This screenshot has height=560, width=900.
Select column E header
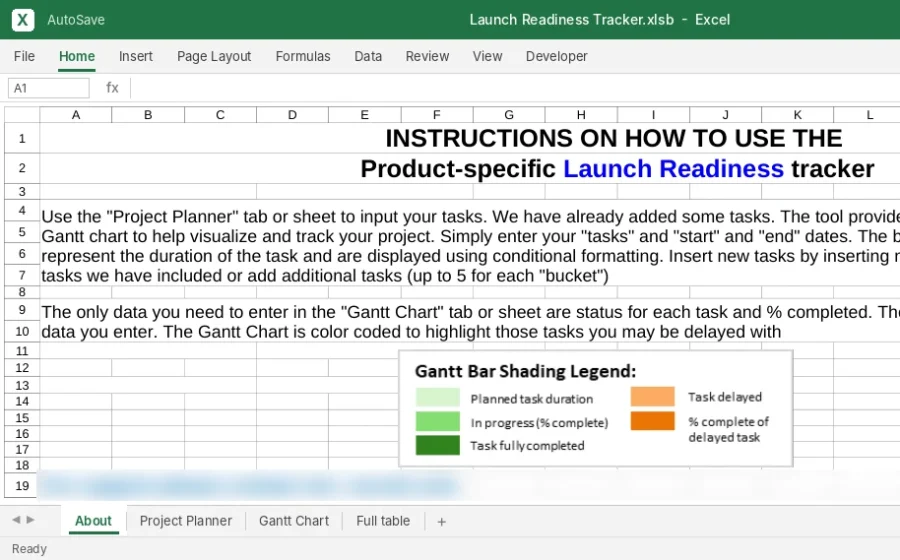pyautogui.click(x=364, y=115)
